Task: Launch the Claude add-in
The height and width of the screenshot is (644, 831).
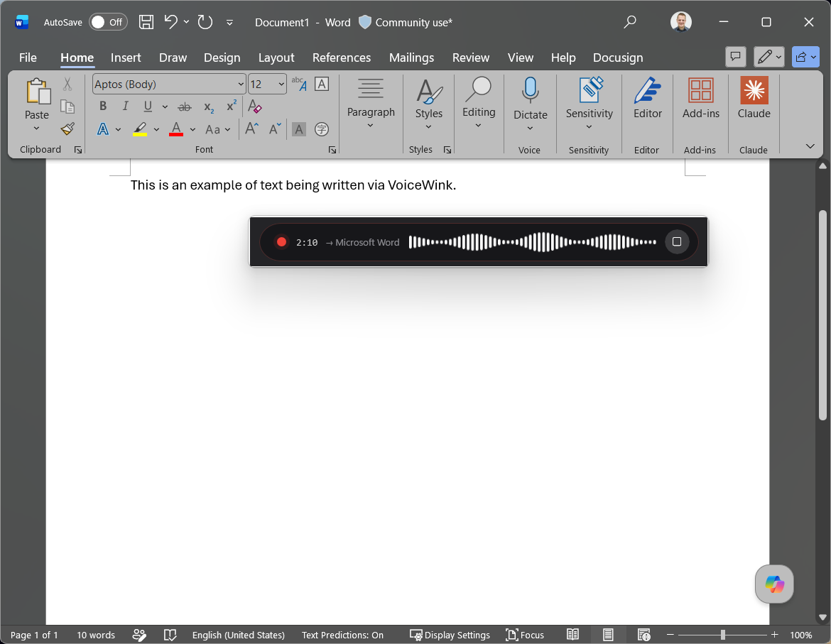Action: click(x=754, y=99)
